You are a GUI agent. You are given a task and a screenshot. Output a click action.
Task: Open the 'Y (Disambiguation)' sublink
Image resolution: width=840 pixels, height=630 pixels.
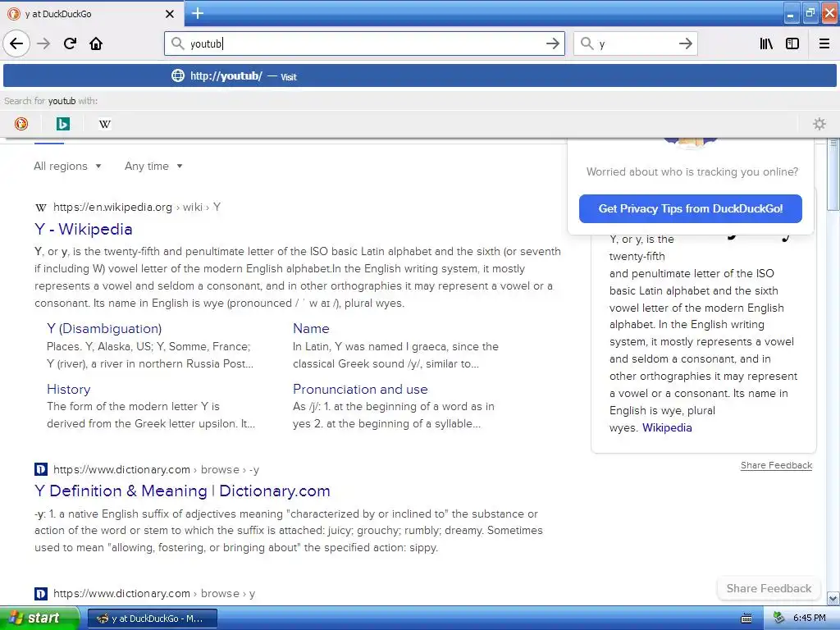[104, 328]
